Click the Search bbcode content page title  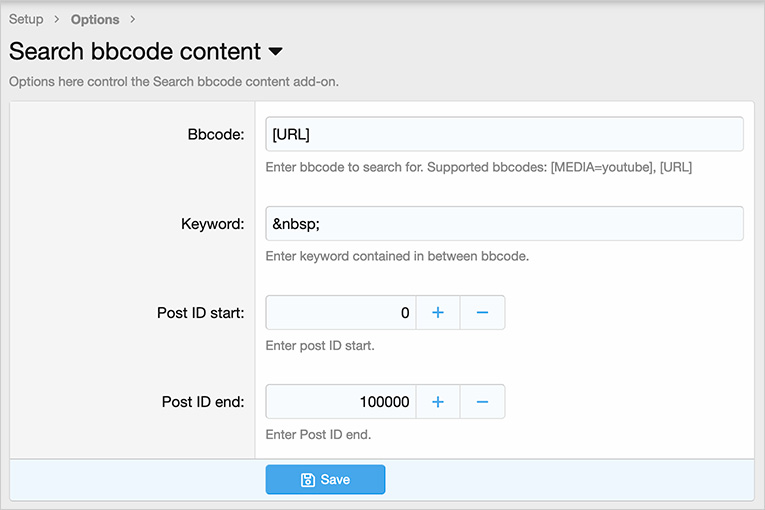[135, 52]
